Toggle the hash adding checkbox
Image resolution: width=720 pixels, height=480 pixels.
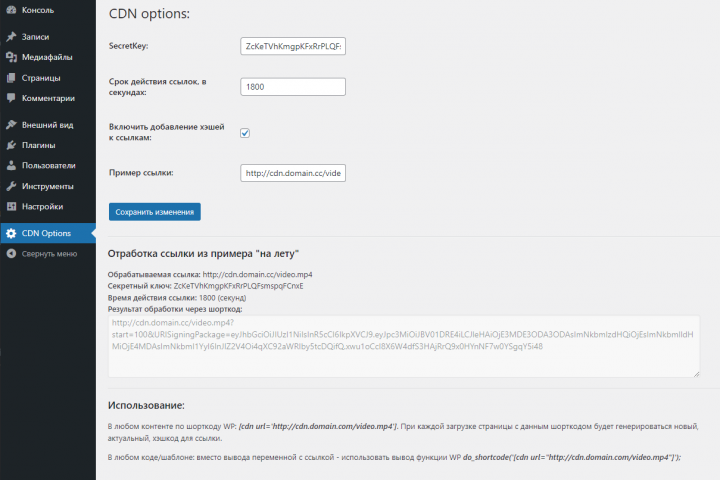[245, 132]
